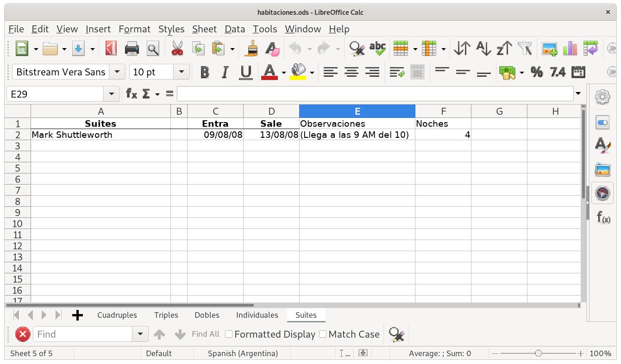This screenshot has width=621, height=364.
Task: Click the New spreadsheet icon
Action: [22, 48]
